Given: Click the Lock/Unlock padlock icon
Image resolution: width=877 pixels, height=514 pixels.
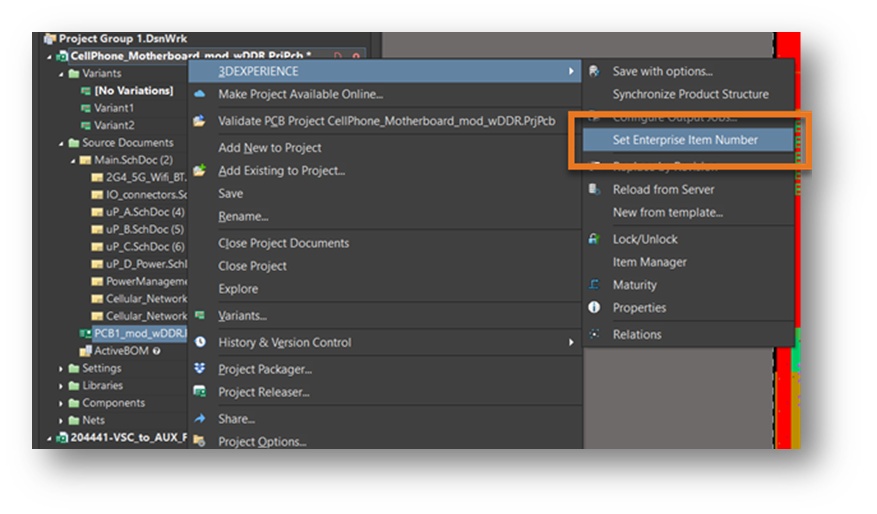Looking at the screenshot, I should pos(595,239).
